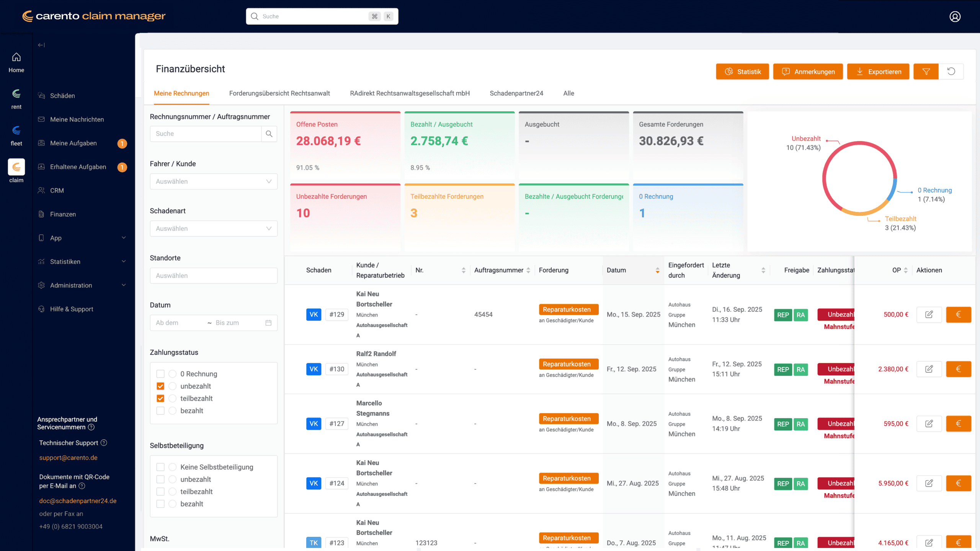The image size is (980, 551).
Task: Check the Keine Selbstbeteiligung checkbox
Action: coord(160,467)
